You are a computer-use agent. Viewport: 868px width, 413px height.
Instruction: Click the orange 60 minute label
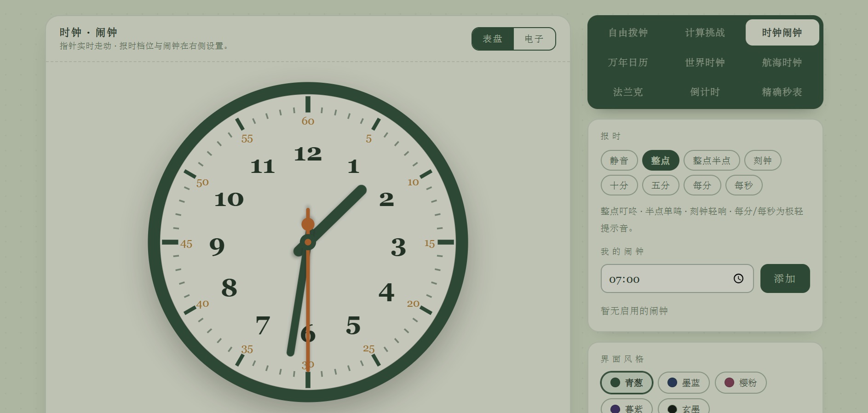308,121
